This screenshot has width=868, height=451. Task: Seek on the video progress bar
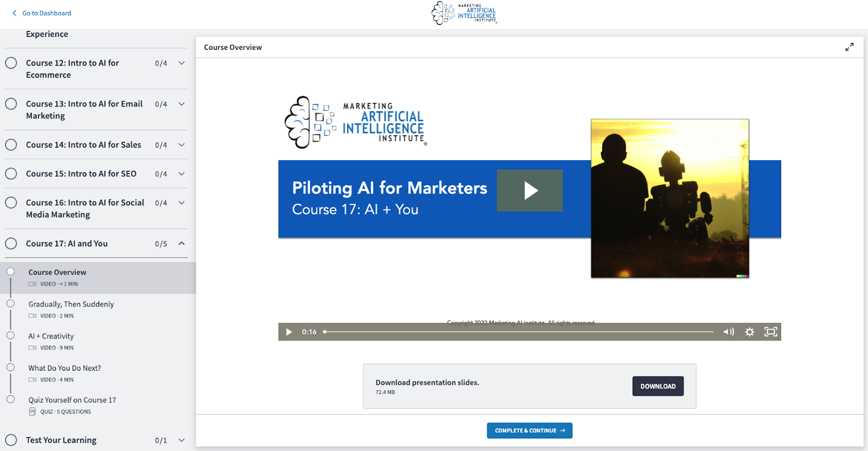point(519,332)
